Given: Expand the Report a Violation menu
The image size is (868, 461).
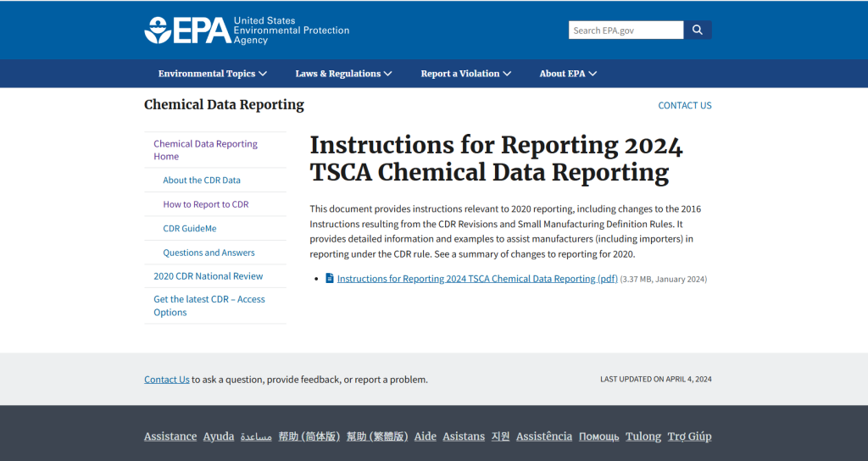Looking at the screenshot, I should click(x=465, y=74).
